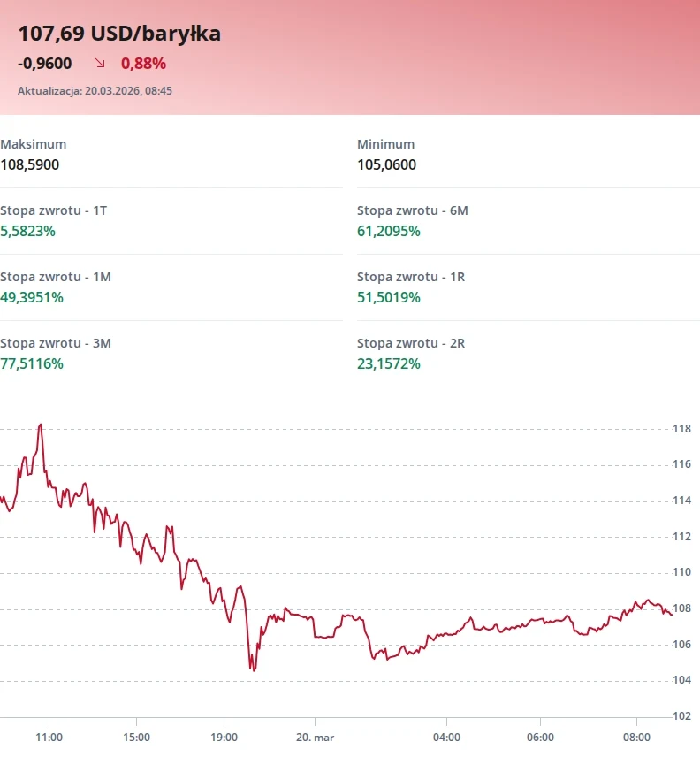Pick the 1M return rate 49,3951%
The width and height of the screenshot is (700, 765).
pos(32,297)
